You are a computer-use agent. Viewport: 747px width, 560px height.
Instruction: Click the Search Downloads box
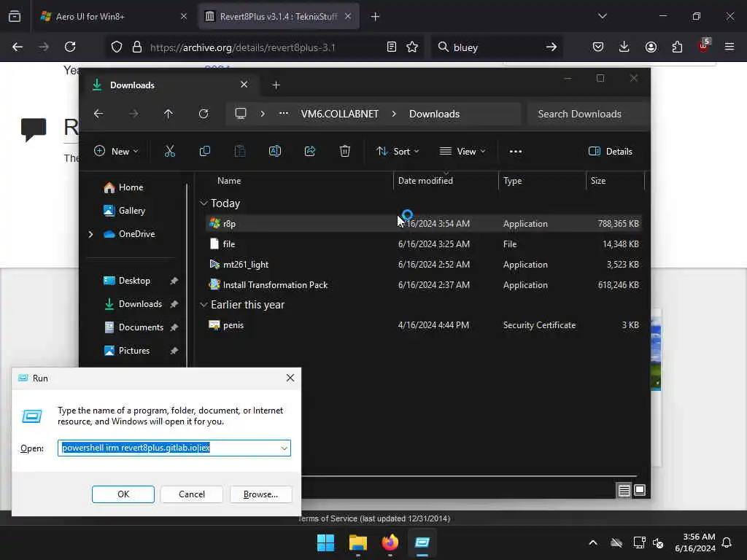589,114
